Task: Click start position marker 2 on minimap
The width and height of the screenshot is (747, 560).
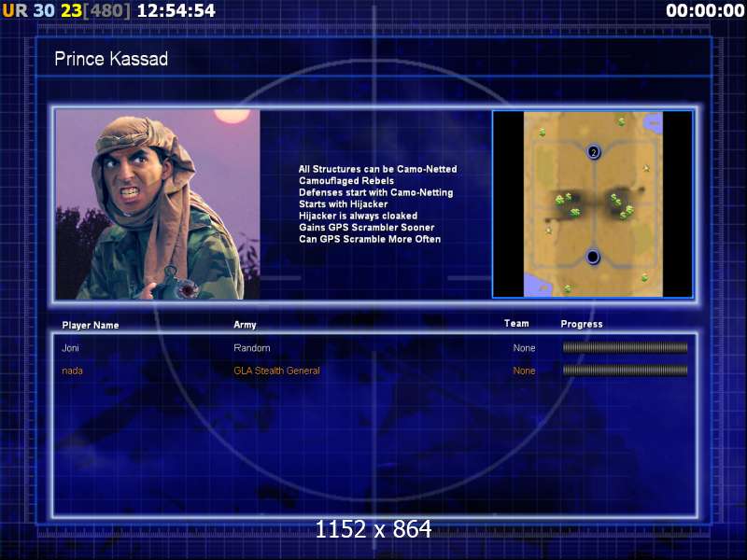Action: pos(593,152)
